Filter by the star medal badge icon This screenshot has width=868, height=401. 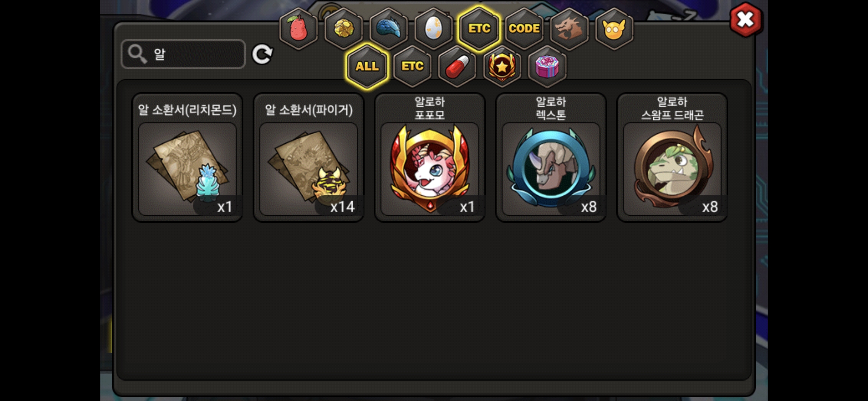pos(502,66)
